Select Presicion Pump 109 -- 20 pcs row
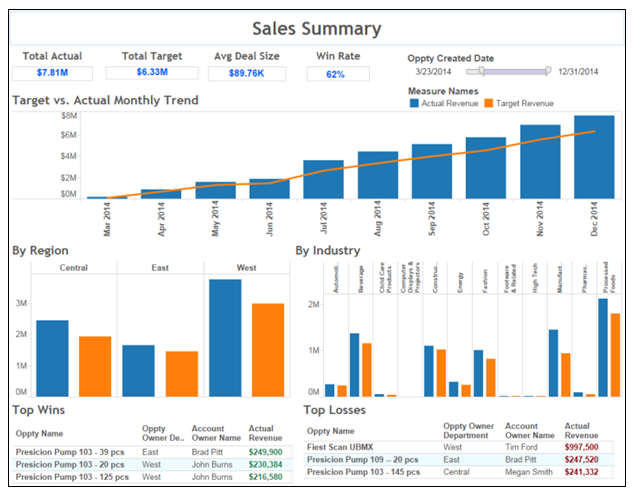The height and width of the screenshot is (492, 633). point(459,460)
